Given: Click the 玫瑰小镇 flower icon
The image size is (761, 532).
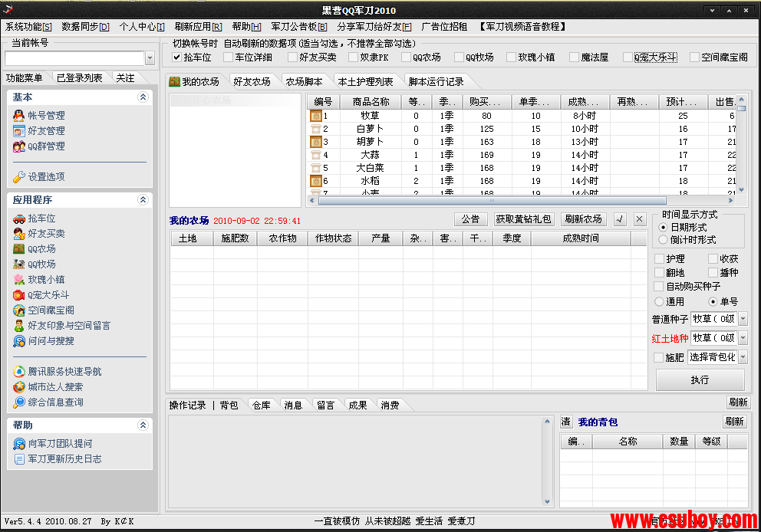Looking at the screenshot, I should [x=19, y=280].
